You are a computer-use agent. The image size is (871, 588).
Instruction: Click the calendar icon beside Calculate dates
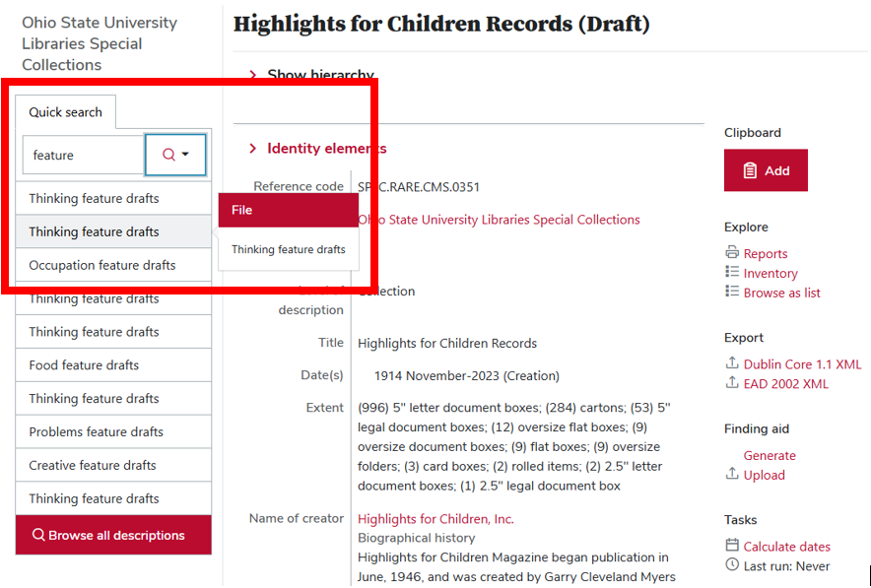(x=732, y=545)
